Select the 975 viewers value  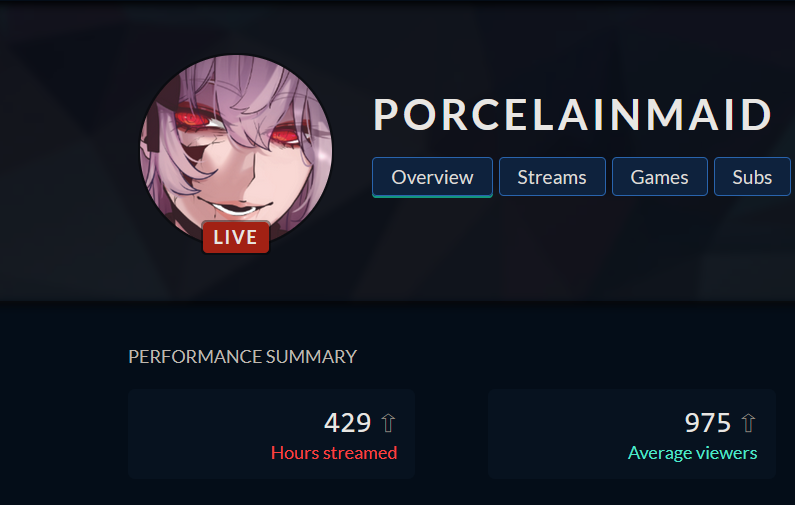click(x=708, y=423)
